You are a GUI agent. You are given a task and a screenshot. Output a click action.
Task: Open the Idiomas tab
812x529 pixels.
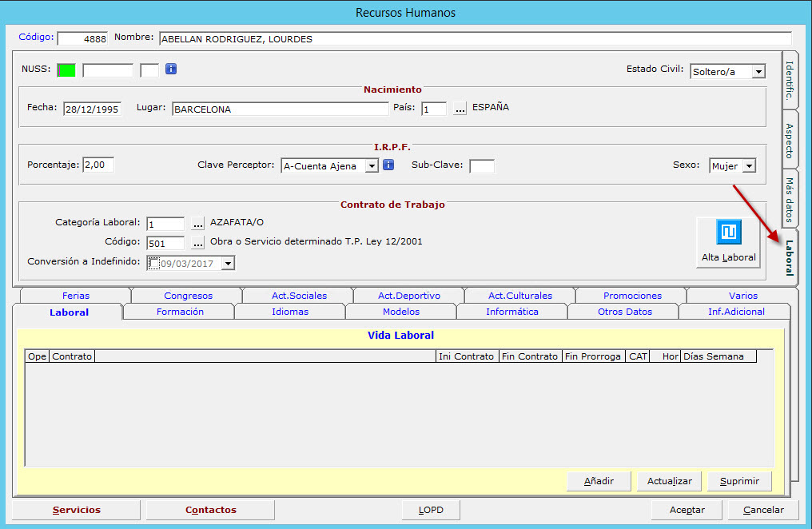click(290, 312)
